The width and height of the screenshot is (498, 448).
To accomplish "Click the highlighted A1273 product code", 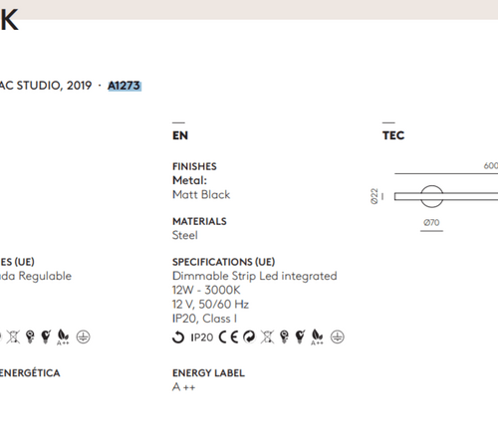I will [x=124, y=86].
